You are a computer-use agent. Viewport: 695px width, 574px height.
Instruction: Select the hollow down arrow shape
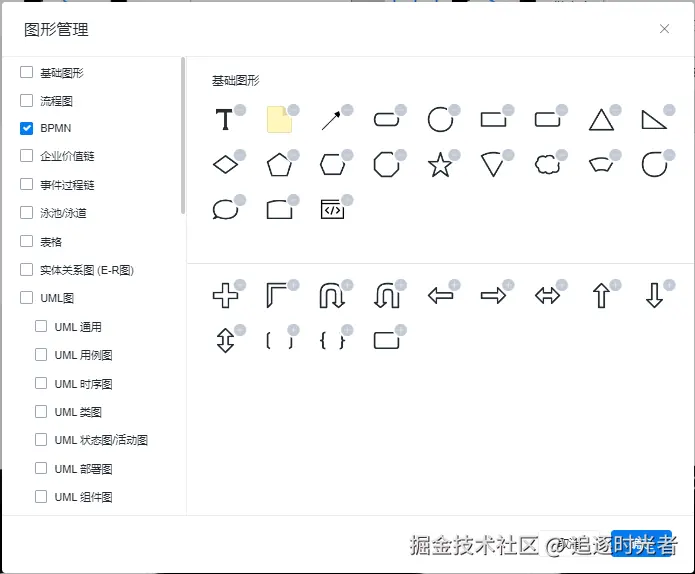point(654,296)
